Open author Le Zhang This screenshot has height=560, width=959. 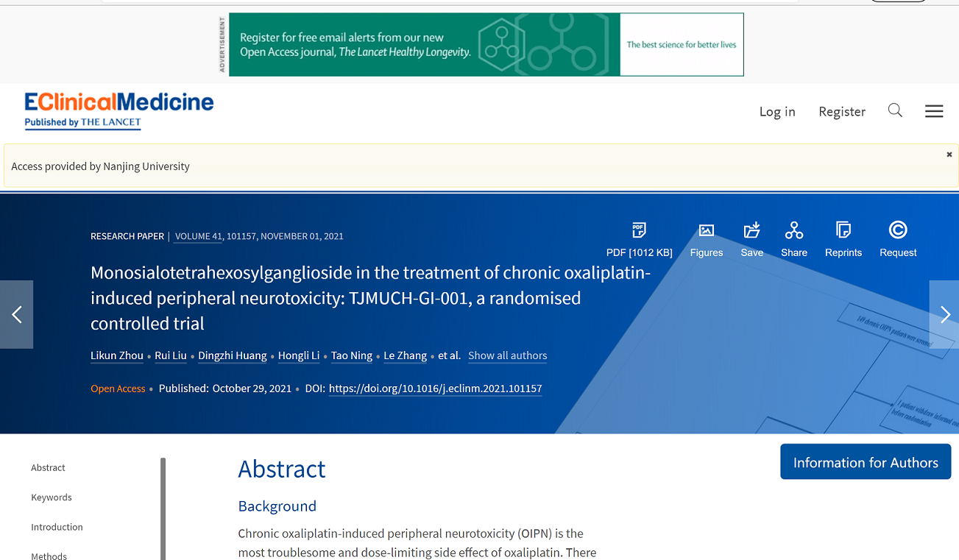tap(406, 355)
